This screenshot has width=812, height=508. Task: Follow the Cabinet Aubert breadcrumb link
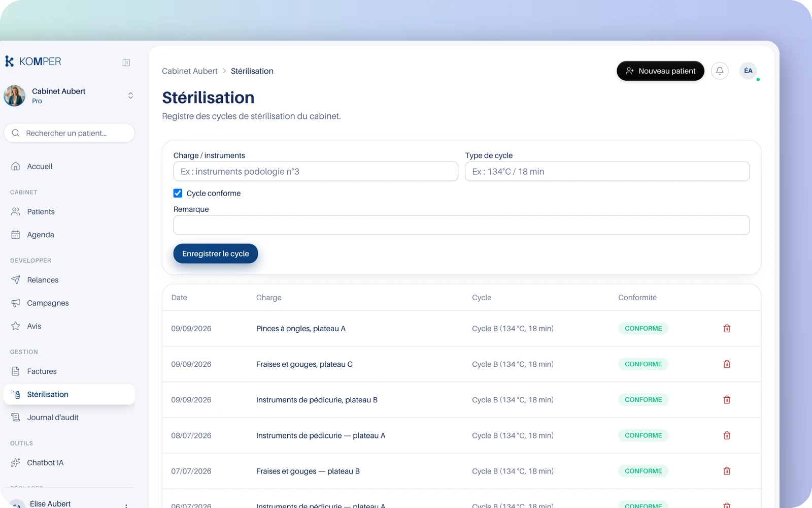[190, 71]
